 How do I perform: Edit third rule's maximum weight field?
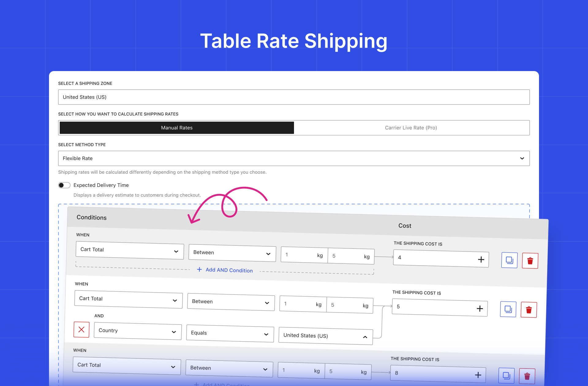[x=348, y=372]
